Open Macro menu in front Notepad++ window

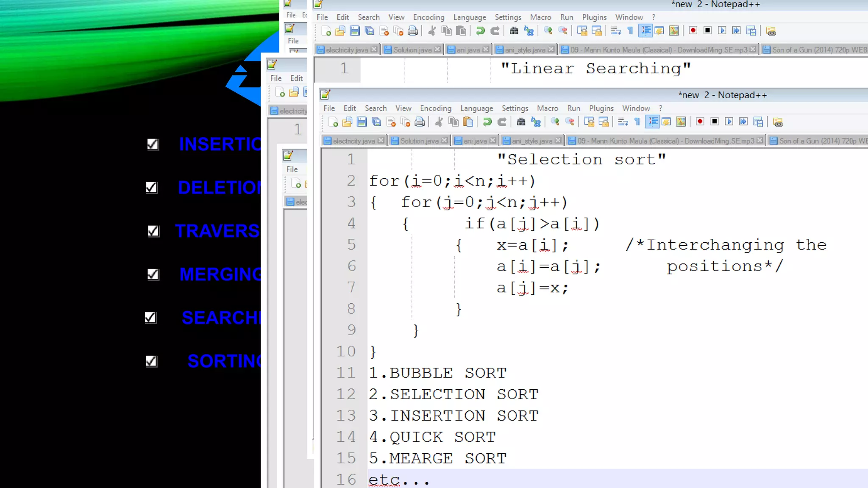[x=548, y=108]
